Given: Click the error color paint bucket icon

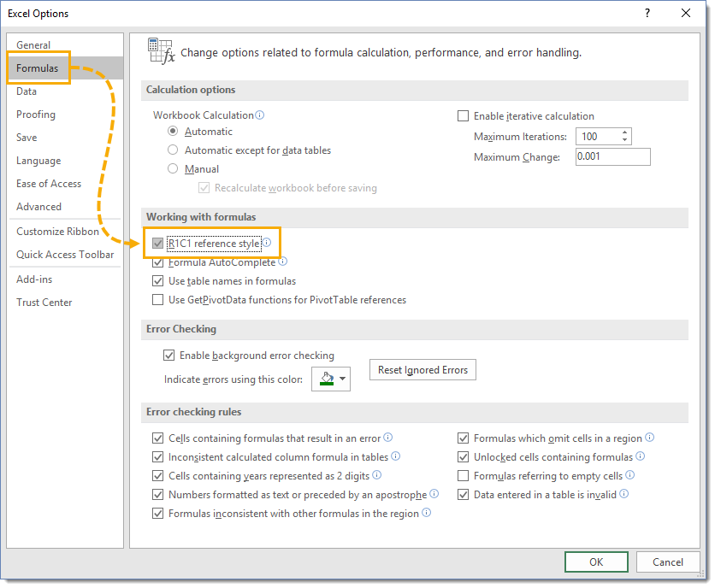Looking at the screenshot, I should pyautogui.click(x=327, y=379).
